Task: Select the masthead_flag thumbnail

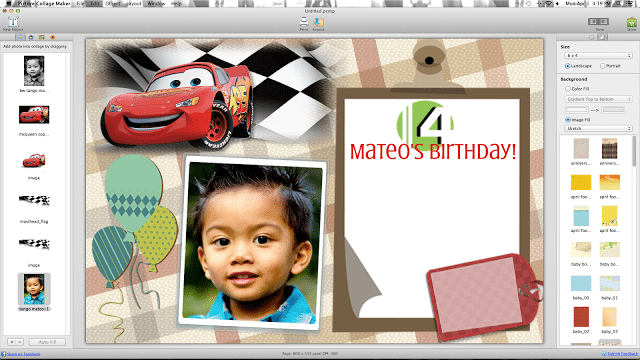Action: (x=34, y=200)
